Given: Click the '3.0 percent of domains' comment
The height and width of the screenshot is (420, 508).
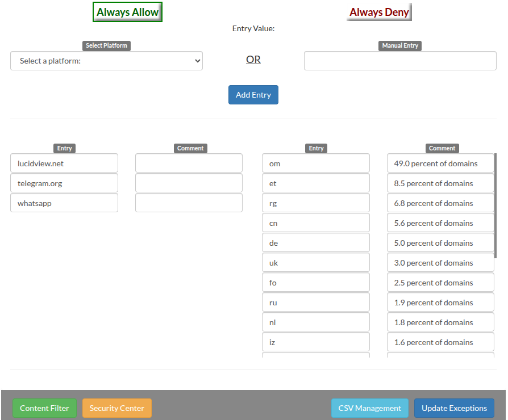Looking at the screenshot, I should tap(440, 263).
